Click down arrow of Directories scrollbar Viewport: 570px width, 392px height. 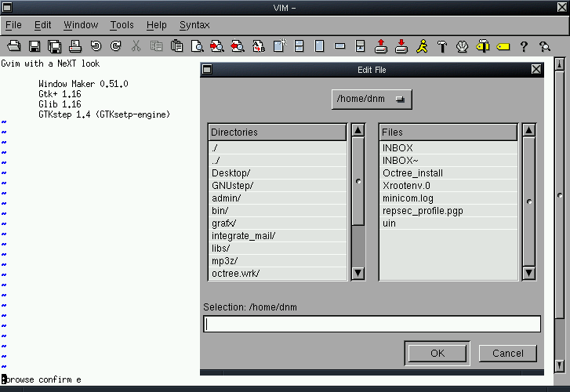pos(358,273)
